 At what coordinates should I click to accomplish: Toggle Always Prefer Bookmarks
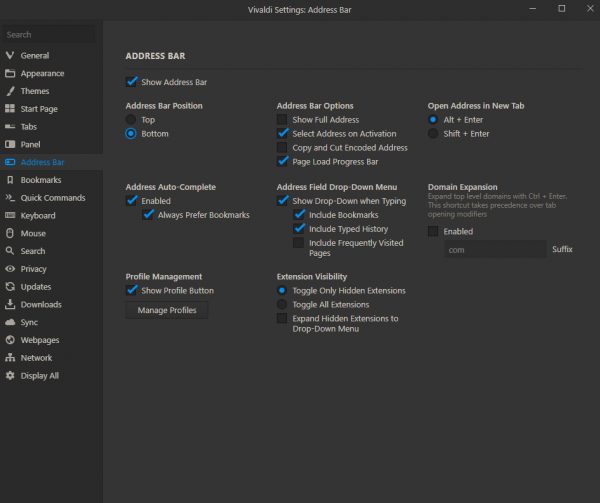pos(148,215)
